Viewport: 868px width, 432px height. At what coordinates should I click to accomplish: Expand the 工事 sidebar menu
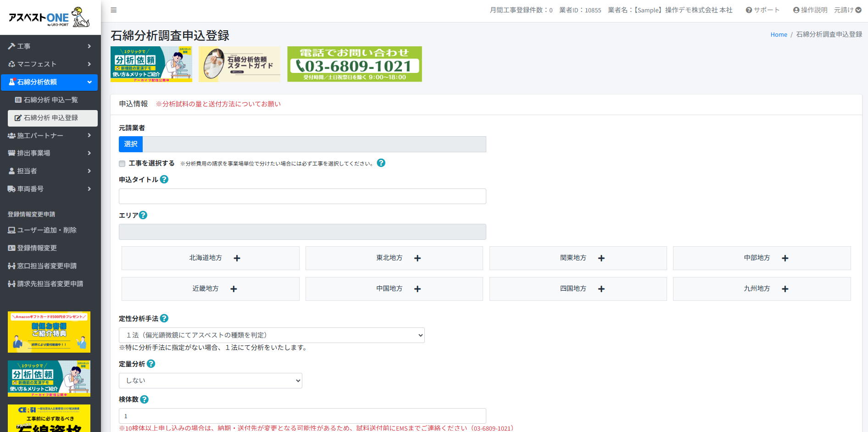(50, 46)
